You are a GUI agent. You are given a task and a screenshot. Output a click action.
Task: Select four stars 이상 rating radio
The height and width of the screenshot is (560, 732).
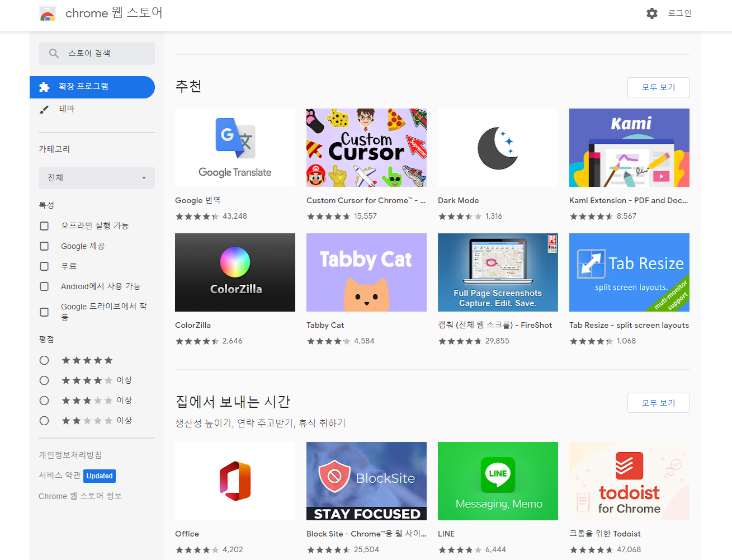[44, 380]
